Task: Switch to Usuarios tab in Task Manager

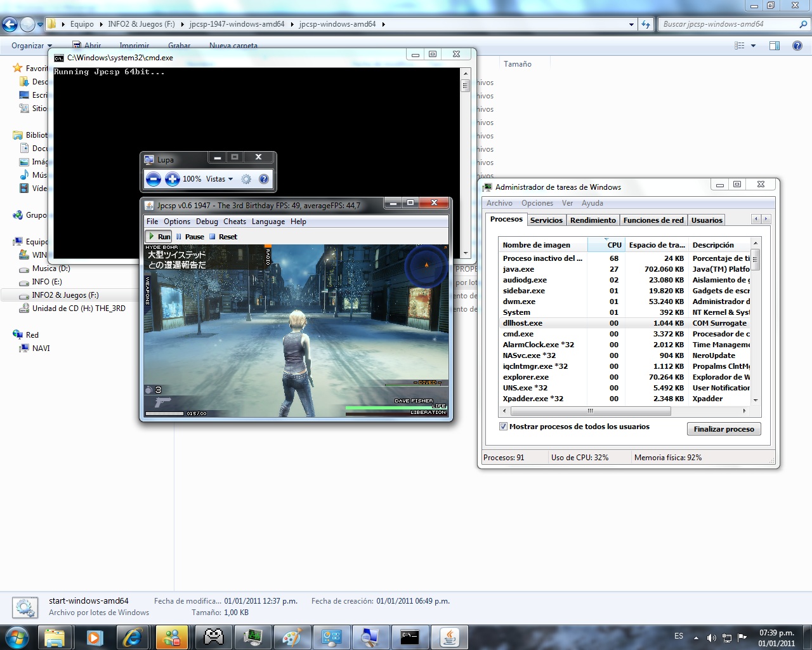Action: pyautogui.click(x=707, y=220)
